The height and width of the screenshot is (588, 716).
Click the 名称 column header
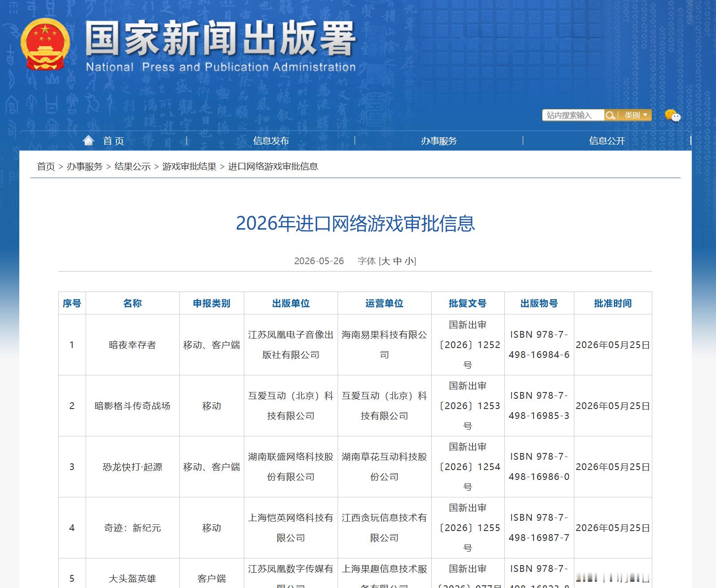[x=132, y=303]
